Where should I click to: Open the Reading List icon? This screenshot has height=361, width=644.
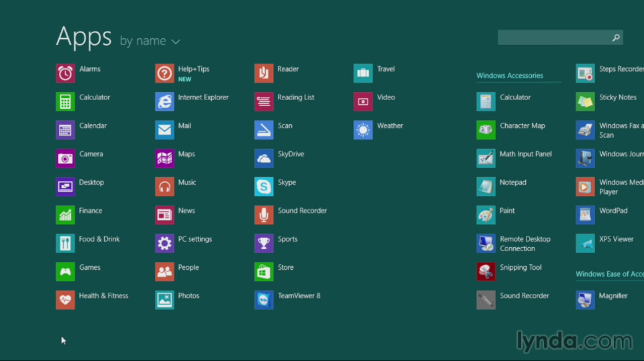(264, 102)
